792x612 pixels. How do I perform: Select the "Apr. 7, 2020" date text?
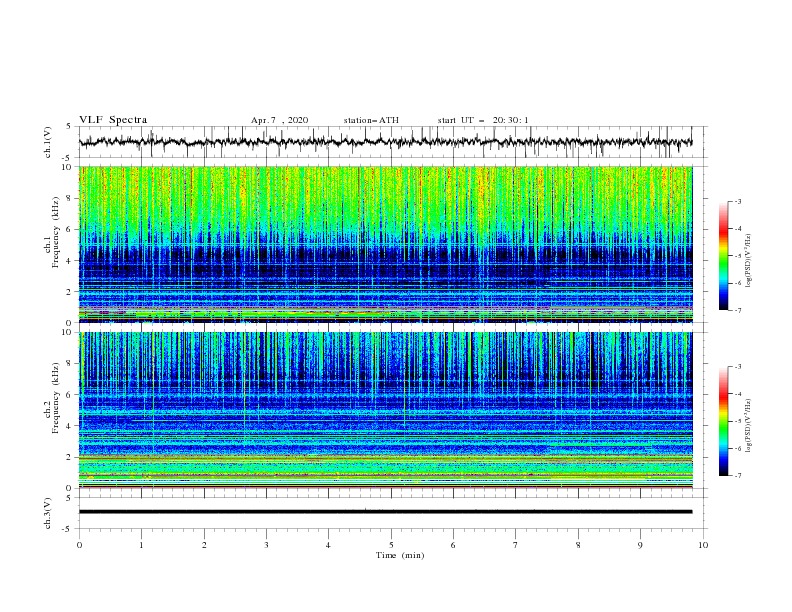pyautogui.click(x=279, y=120)
